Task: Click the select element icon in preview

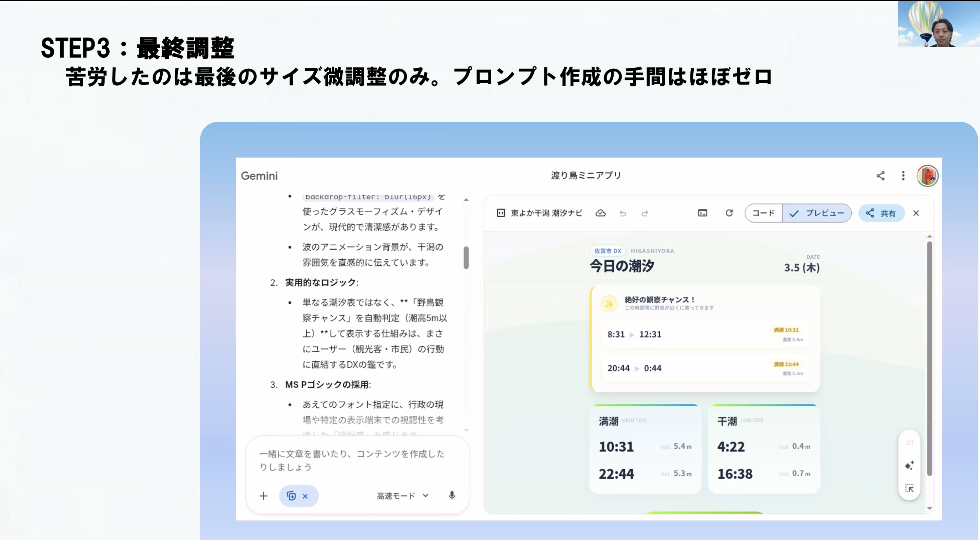Action: tap(909, 488)
